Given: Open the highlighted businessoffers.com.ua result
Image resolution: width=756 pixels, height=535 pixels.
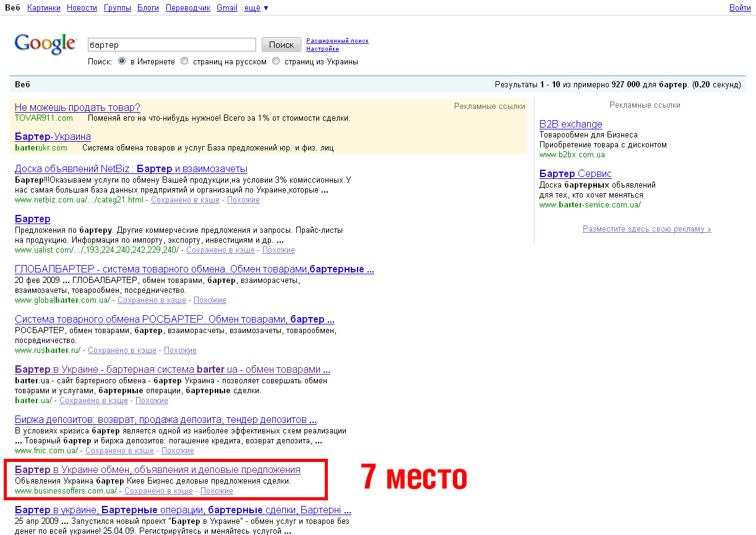Looking at the screenshot, I should pyautogui.click(x=157, y=469).
